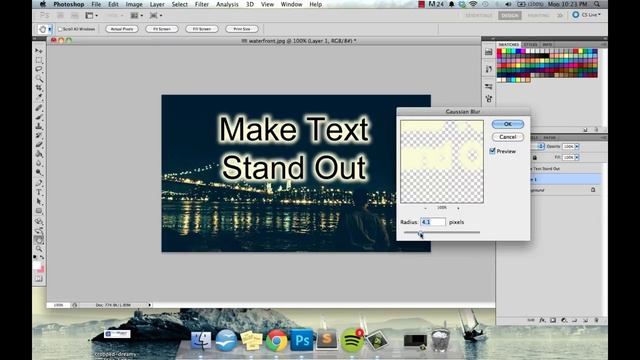Open the Window menu
The width and height of the screenshot is (640, 360).
click(291, 4)
